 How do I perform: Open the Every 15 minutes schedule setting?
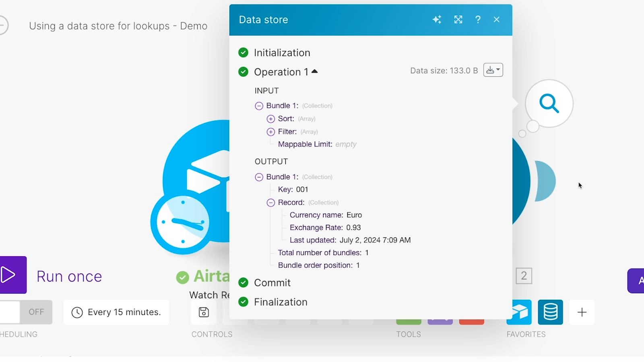116,312
